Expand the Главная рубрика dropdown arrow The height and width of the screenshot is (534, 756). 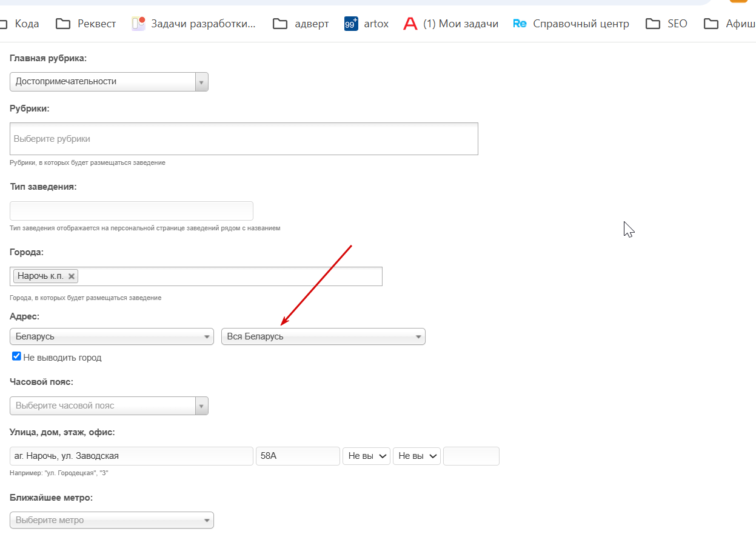(x=201, y=82)
